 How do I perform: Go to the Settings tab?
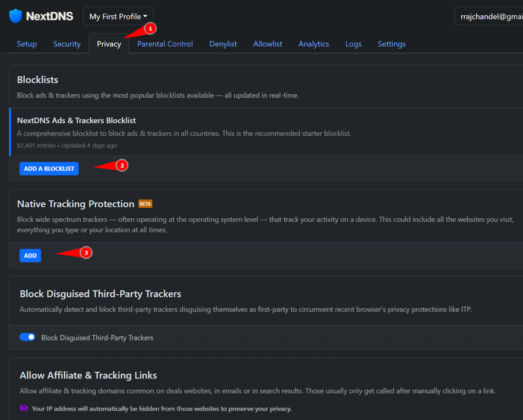(x=392, y=44)
